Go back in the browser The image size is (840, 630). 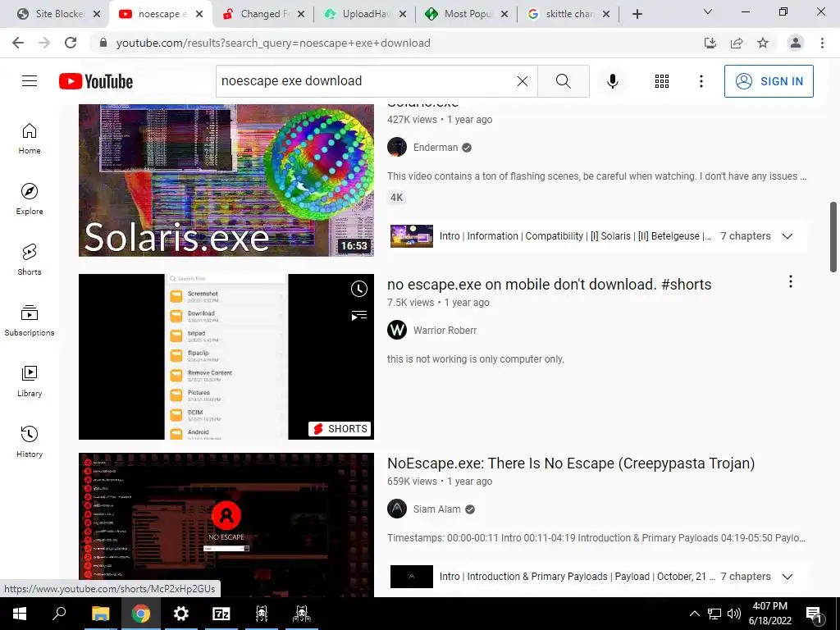click(x=18, y=43)
